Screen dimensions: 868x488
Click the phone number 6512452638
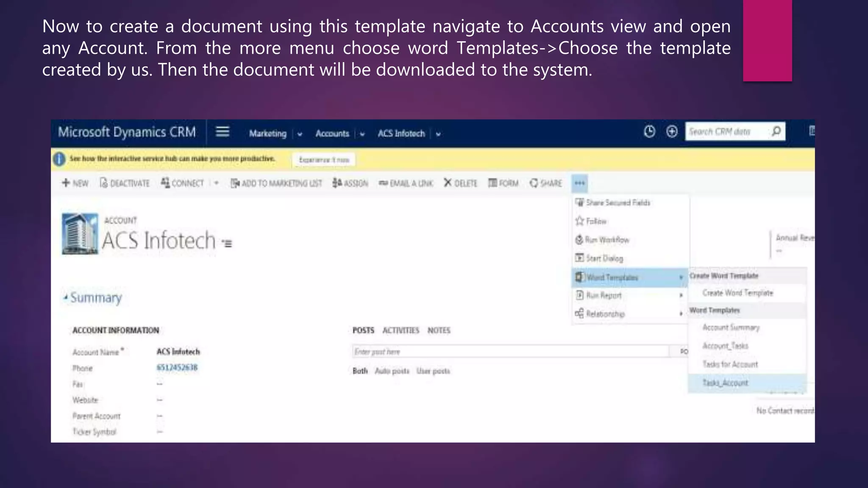[177, 367]
